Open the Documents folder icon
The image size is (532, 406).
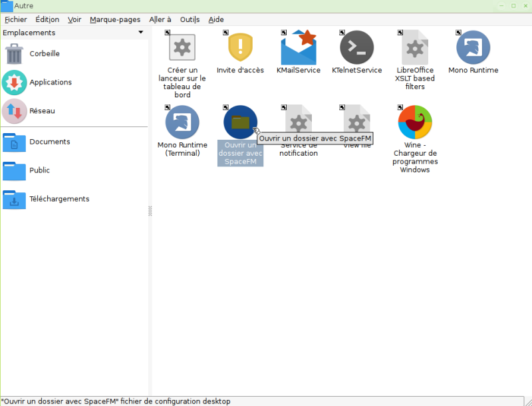tap(14, 142)
